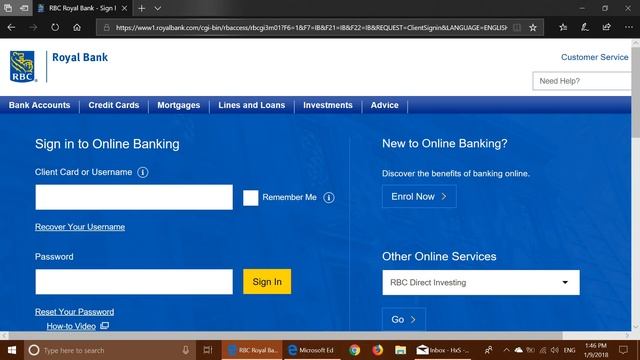Open a new tab with plus icon
Screen dimensions: 640x360
[x=142, y=8]
